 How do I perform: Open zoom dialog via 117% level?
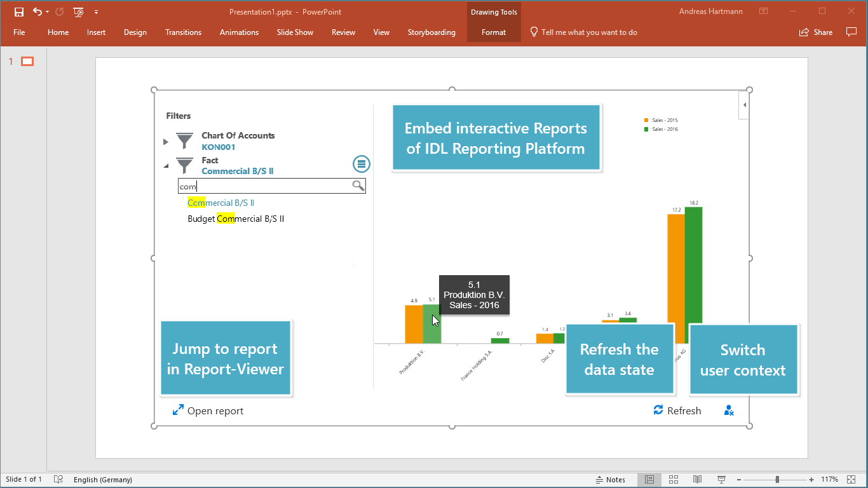coord(829,480)
